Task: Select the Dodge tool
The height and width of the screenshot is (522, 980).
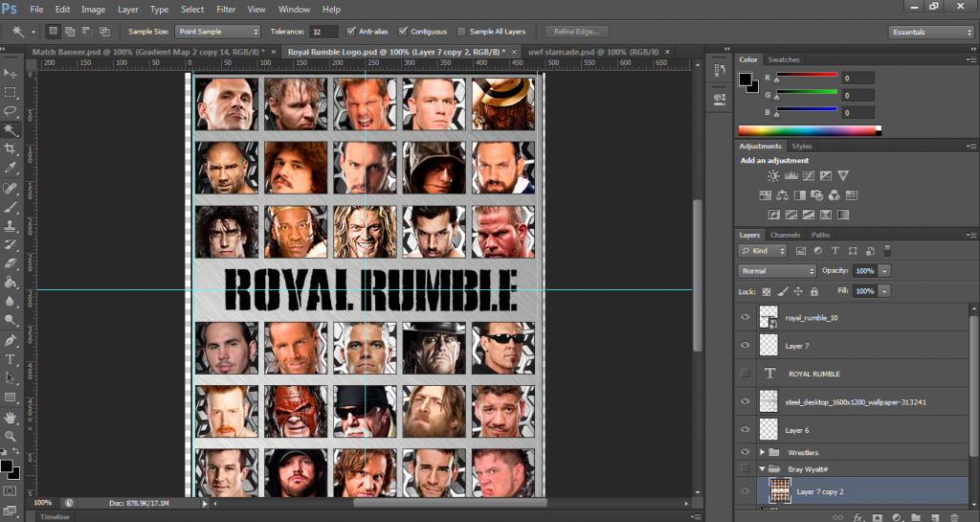Action: coord(10,320)
